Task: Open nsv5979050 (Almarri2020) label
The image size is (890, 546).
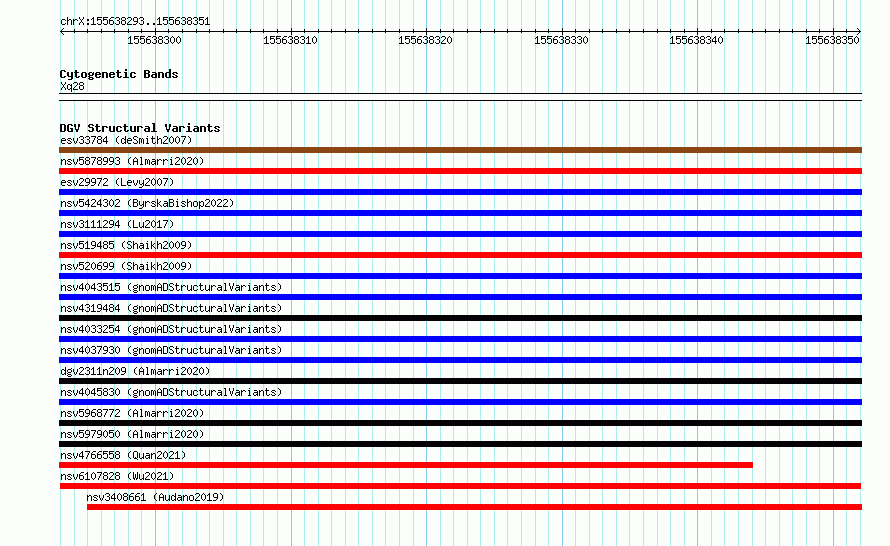Action: click(132, 434)
